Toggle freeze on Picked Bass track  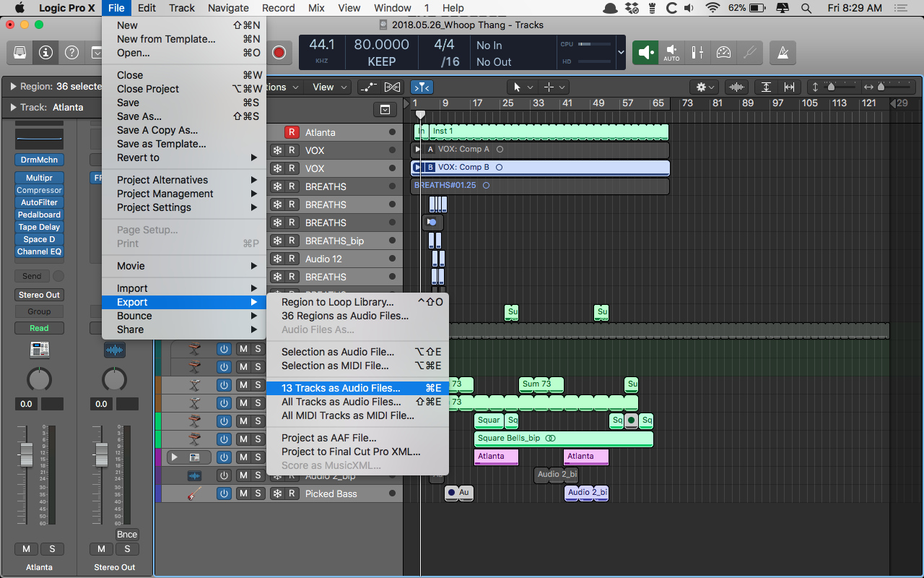coord(276,493)
